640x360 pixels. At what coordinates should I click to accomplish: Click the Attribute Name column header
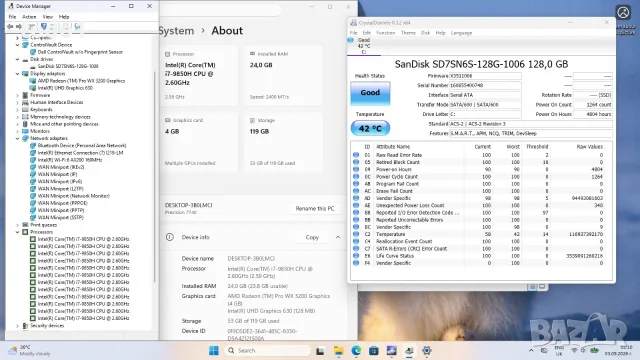click(x=393, y=147)
